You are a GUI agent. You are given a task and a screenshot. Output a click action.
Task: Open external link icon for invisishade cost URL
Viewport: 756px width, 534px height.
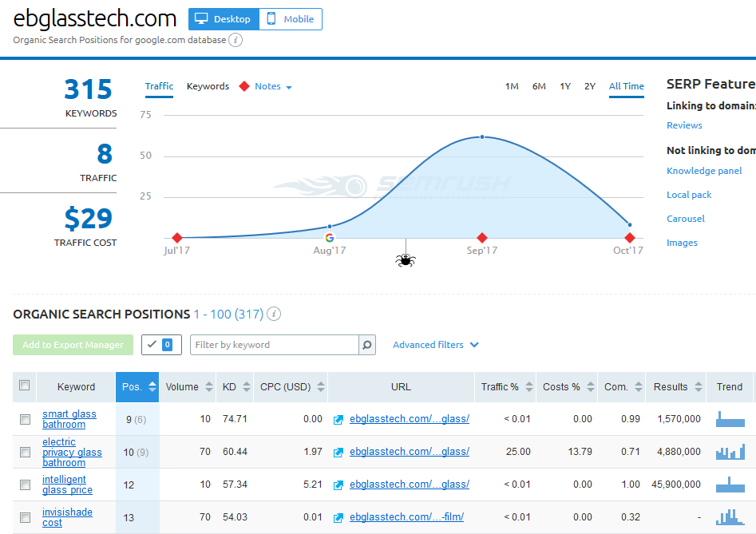338,518
